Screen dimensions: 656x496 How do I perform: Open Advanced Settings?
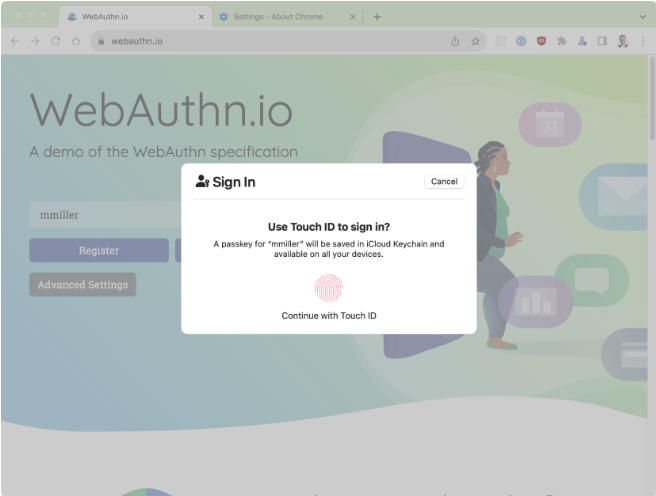[x=83, y=285]
